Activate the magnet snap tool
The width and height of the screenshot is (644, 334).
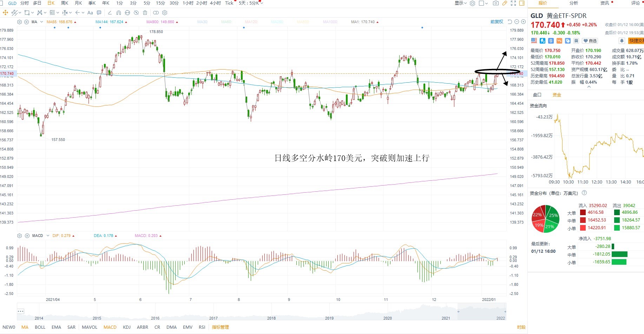pyautogui.click(x=118, y=13)
